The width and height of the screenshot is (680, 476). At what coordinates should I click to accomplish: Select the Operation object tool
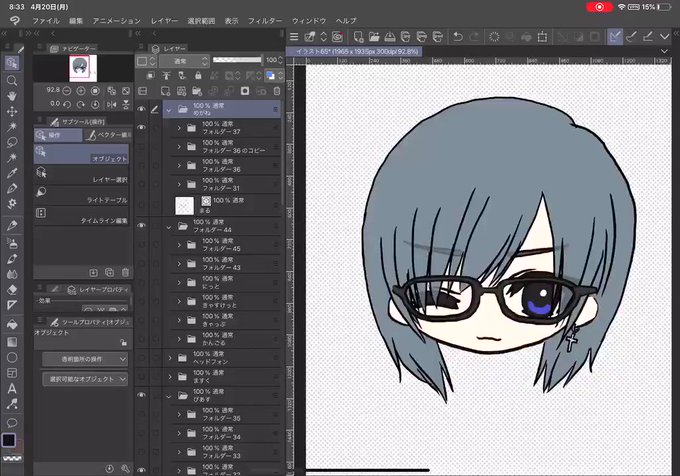12,63
